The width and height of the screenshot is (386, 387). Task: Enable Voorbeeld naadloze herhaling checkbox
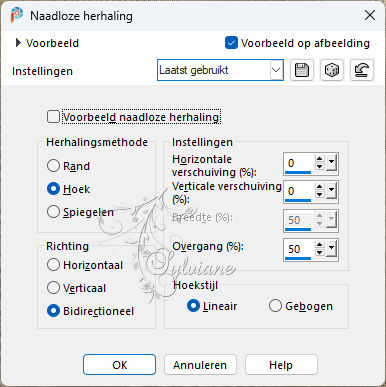[53, 117]
